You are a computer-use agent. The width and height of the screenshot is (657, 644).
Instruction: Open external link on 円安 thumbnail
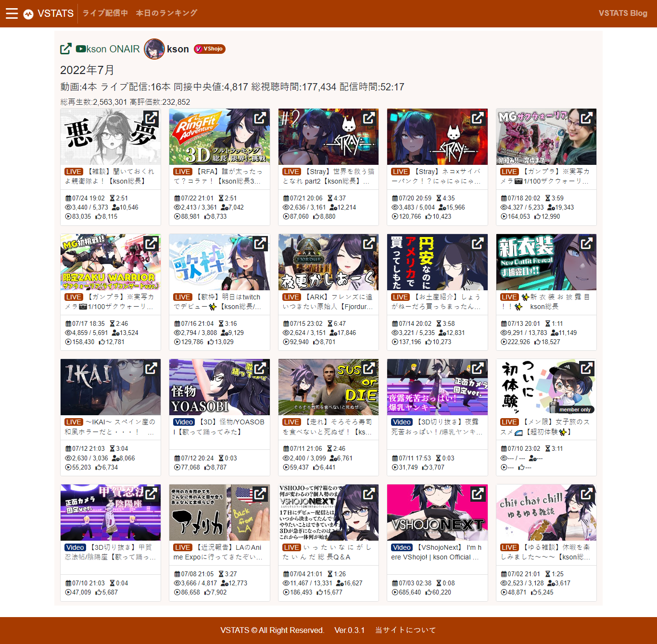(x=478, y=243)
